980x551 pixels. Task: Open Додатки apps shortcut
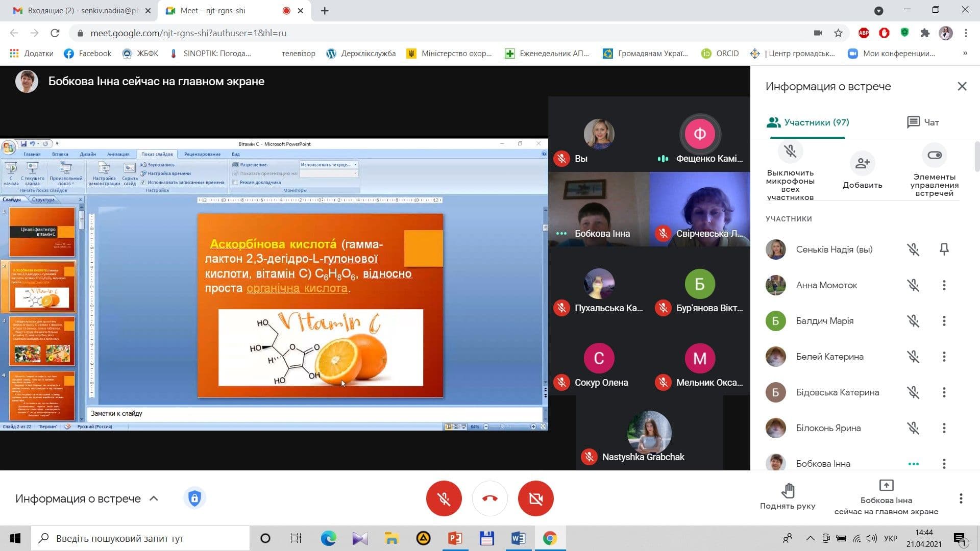[32, 54]
